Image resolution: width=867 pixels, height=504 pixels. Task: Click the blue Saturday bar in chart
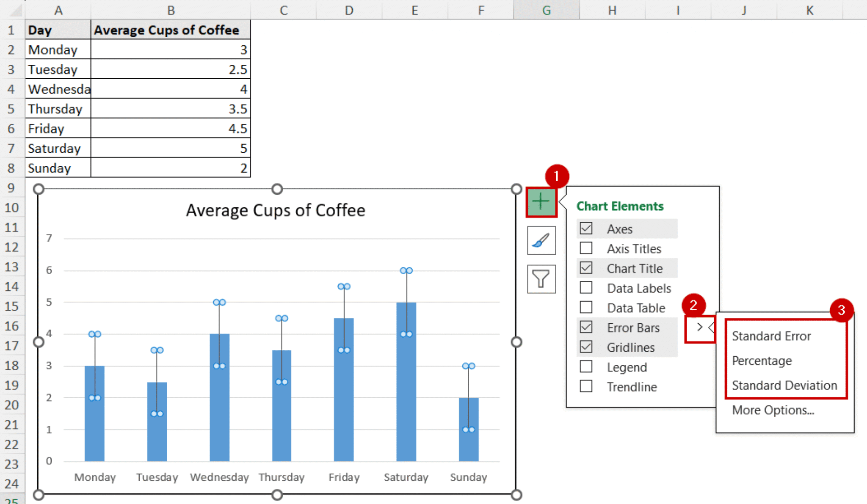click(406, 402)
